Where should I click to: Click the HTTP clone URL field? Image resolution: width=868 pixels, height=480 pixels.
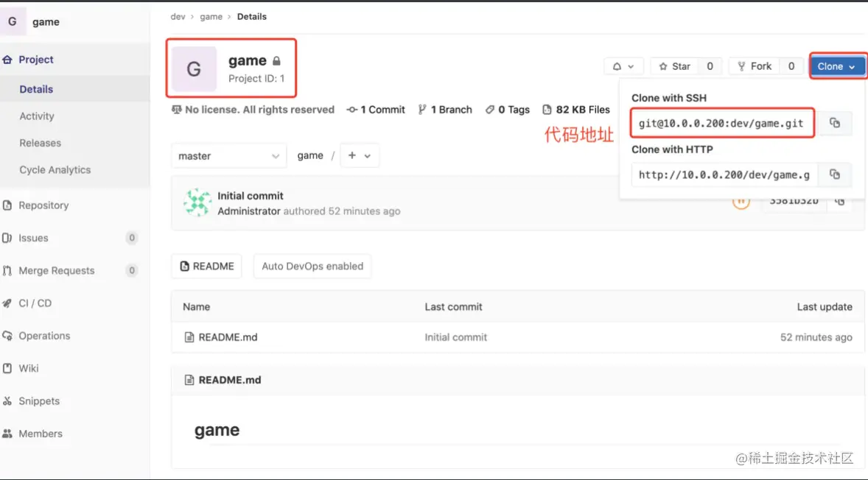point(724,174)
